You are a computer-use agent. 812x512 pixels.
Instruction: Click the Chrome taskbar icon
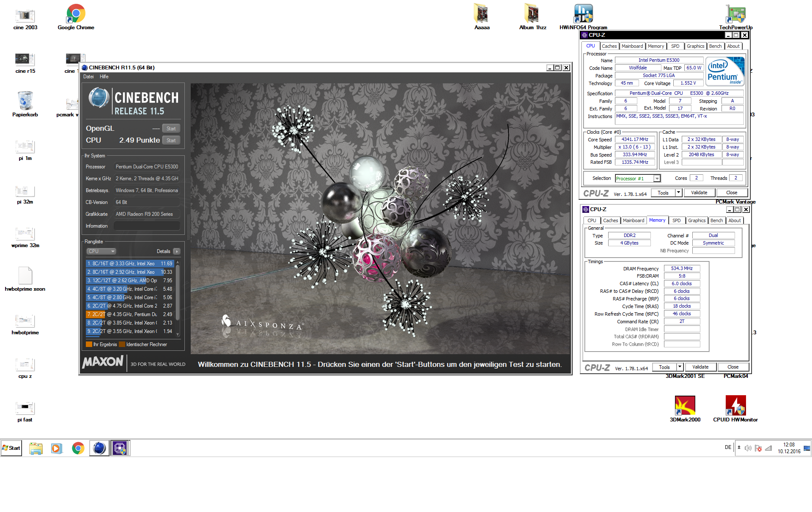(x=78, y=448)
